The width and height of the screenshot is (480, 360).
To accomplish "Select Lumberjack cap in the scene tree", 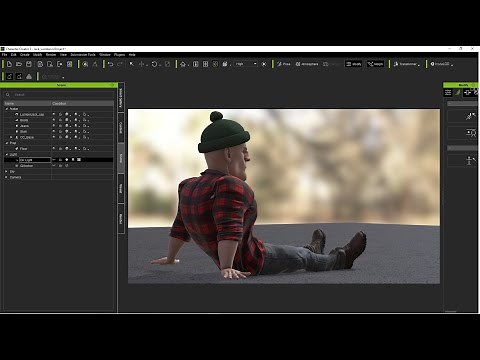I will pyautogui.click(x=32, y=114).
